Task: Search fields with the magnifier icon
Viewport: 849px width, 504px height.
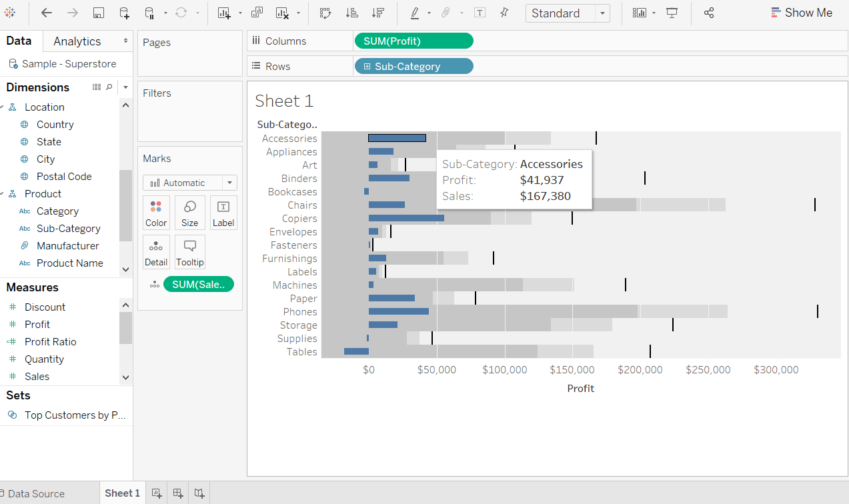Action: (109, 87)
